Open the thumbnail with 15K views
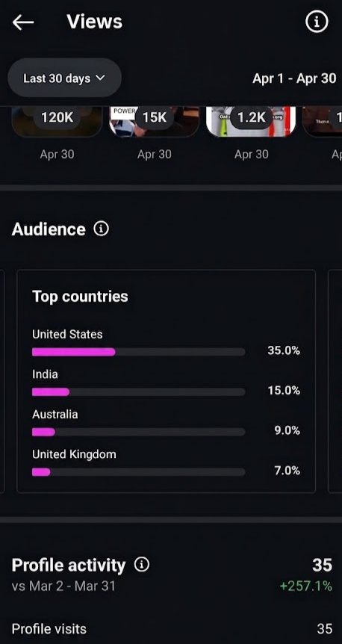The height and width of the screenshot is (644, 342). coord(155,122)
